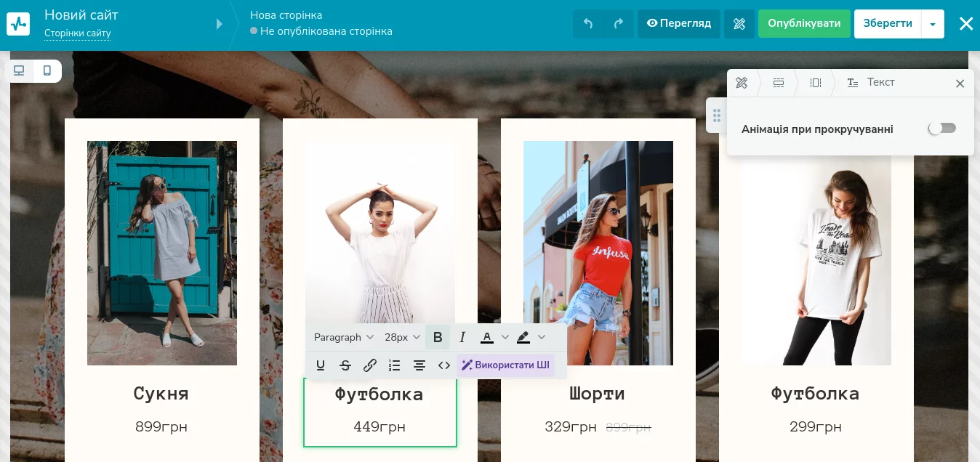Screen dimensions: 980x462
Task: Open the Paragraph style dropdown
Action: click(x=344, y=337)
